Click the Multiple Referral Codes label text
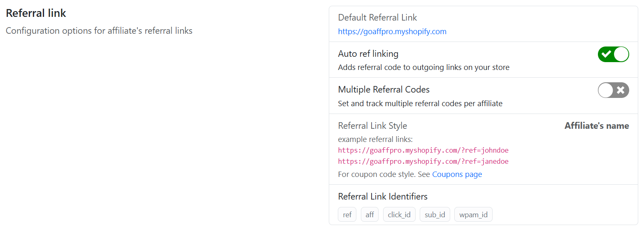 coord(384,90)
